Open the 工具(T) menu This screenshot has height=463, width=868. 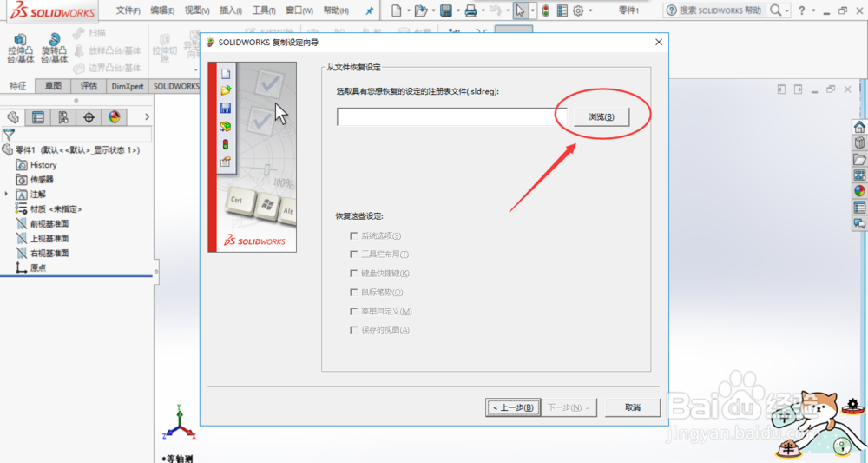[264, 10]
